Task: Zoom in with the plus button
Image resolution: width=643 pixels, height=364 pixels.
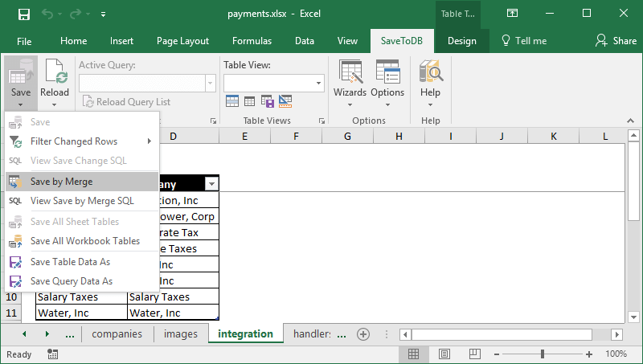Action: pos(589,354)
